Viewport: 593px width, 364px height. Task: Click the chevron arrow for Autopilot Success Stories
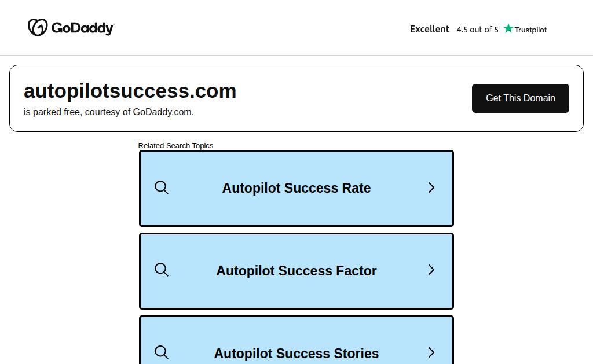(x=431, y=352)
